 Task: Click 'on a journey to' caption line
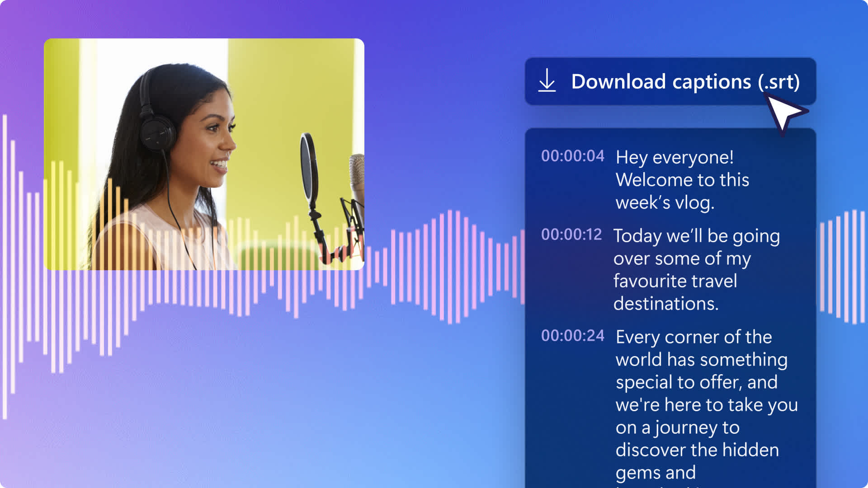677,427
